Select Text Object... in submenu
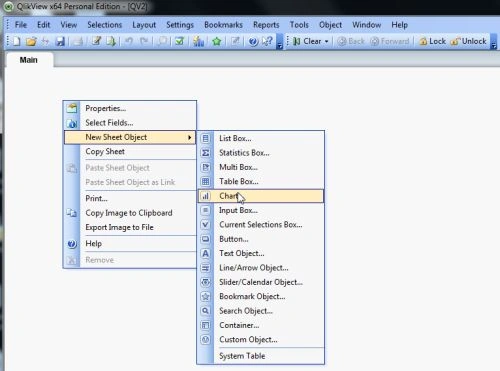This screenshot has height=371, width=500. click(261, 253)
